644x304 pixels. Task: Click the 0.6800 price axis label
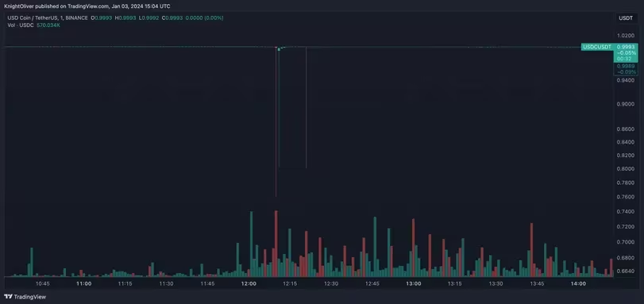tap(626, 258)
